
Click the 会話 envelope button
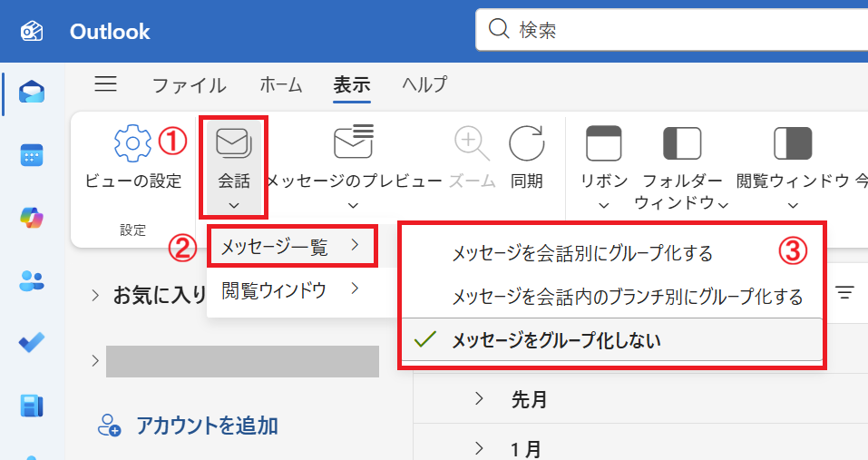click(x=234, y=143)
